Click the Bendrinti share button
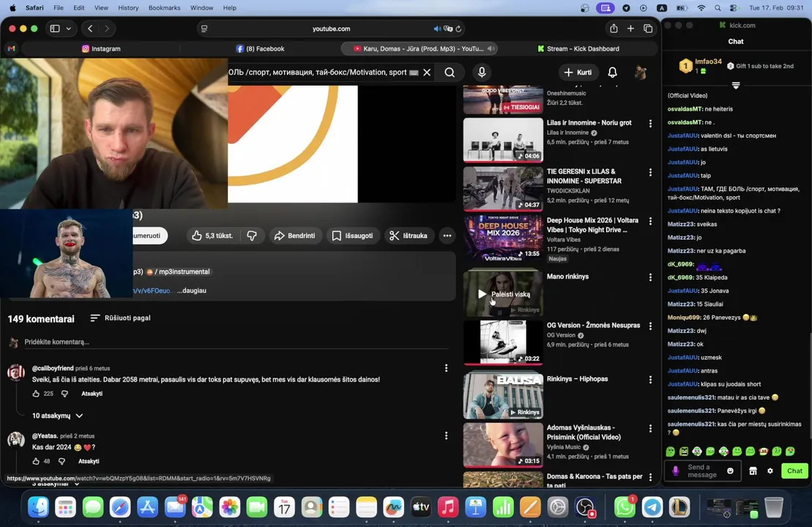 pyautogui.click(x=294, y=236)
